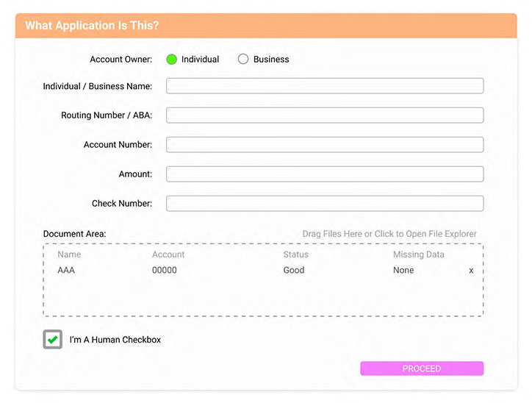Click the AAA name cell
This screenshot has width=532, height=403.
coord(66,270)
